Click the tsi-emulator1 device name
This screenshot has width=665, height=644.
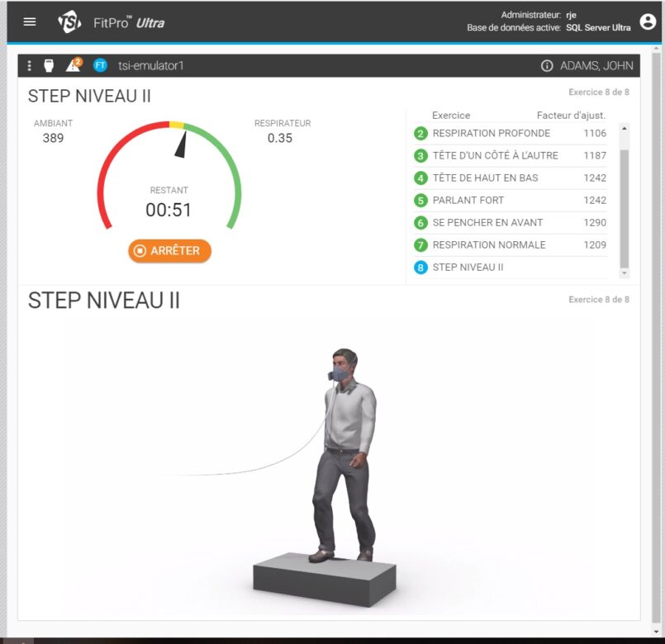[x=151, y=66]
